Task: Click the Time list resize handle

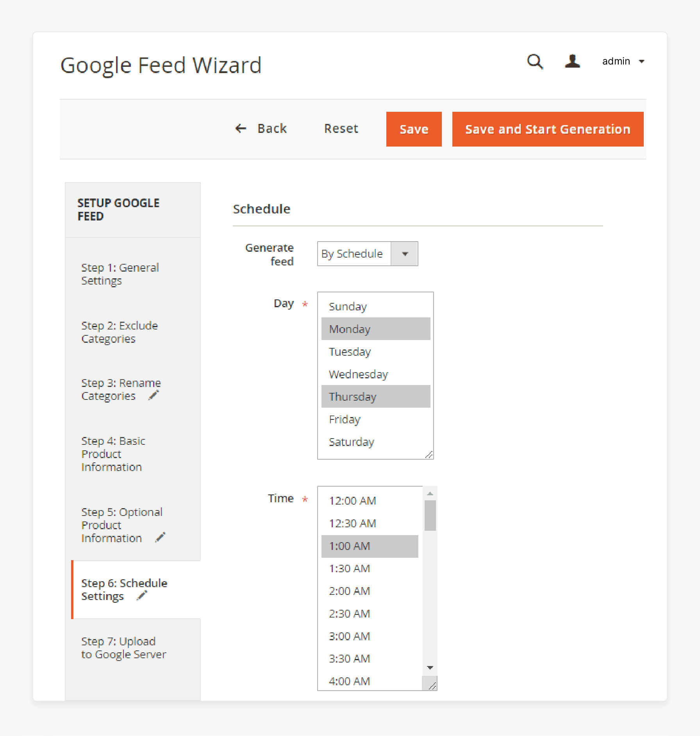Action: coord(432,685)
